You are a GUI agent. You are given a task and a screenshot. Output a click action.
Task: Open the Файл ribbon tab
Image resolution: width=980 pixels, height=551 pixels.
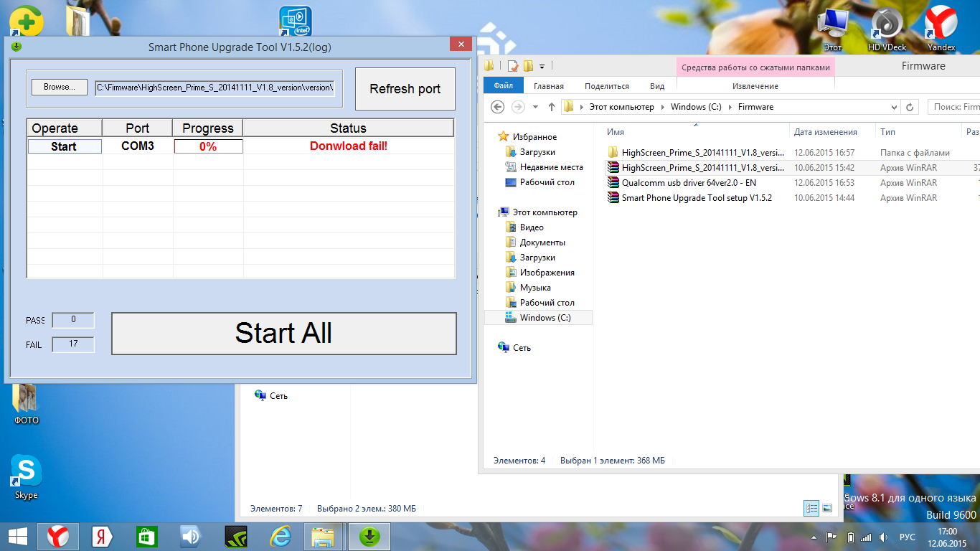coord(503,86)
